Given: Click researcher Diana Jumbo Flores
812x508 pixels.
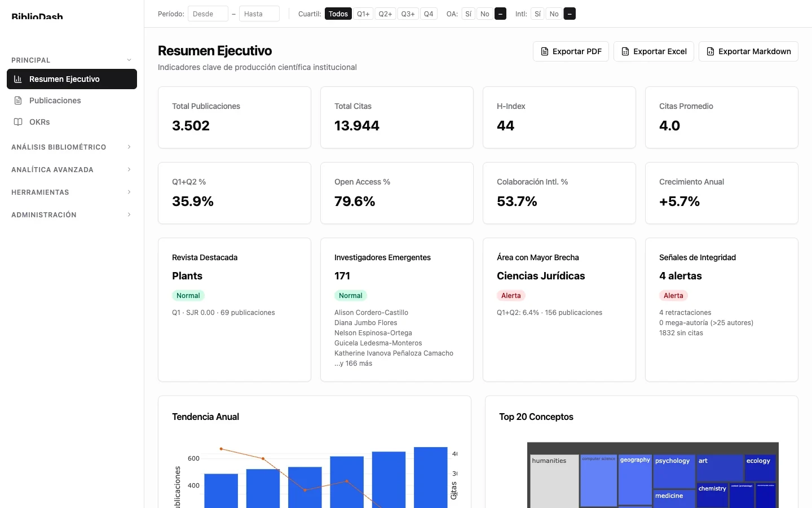Looking at the screenshot, I should [x=365, y=323].
